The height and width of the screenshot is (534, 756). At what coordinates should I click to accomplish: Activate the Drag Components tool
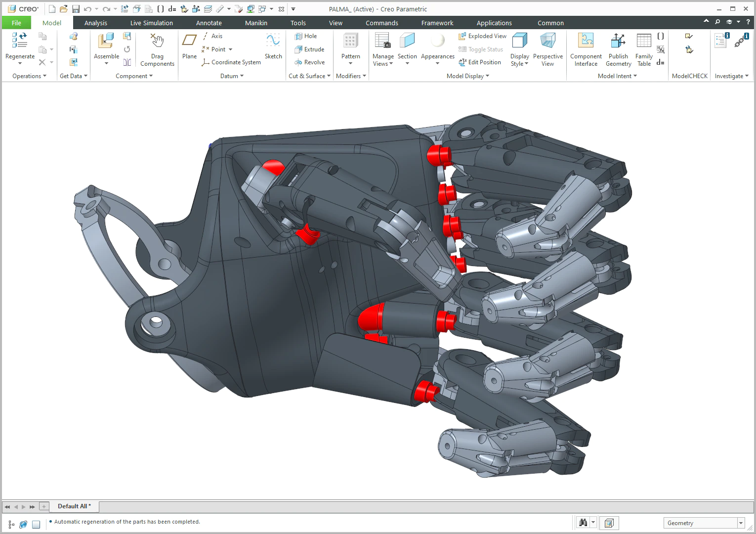(157, 49)
